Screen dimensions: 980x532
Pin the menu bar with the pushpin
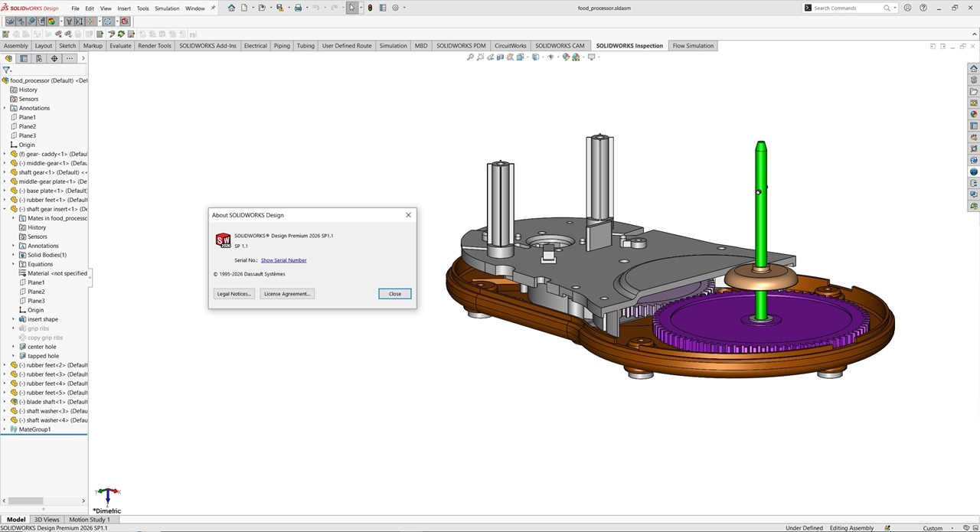point(213,8)
